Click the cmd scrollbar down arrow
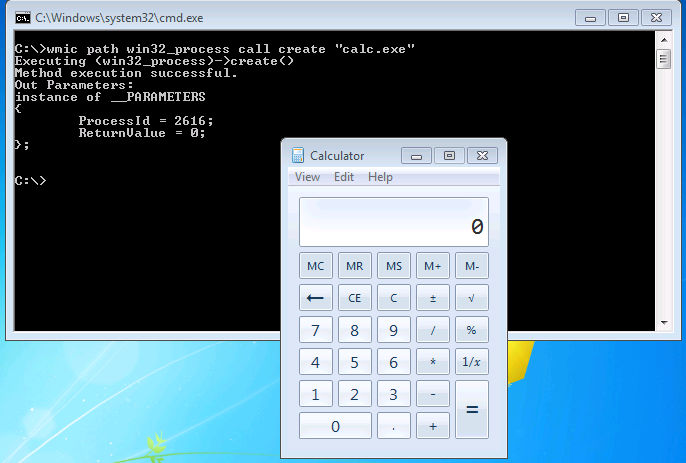The image size is (686, 463). point(664,323)
